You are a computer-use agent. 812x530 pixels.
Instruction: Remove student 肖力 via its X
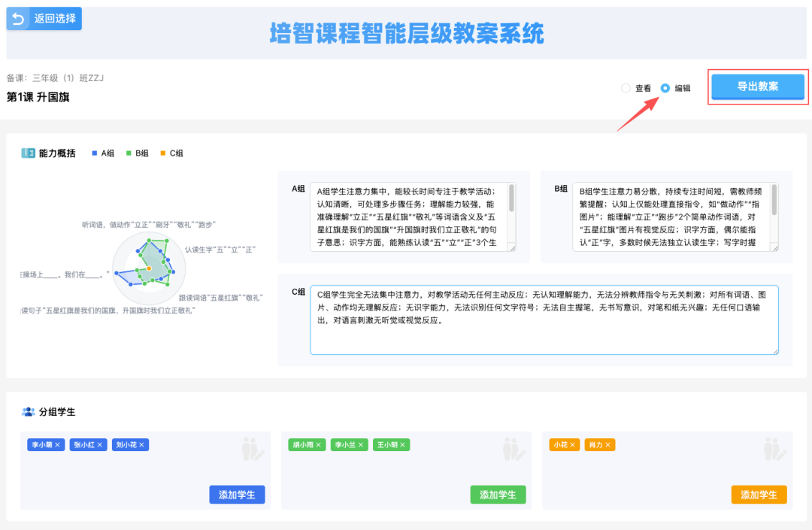[x=608, y=444]
